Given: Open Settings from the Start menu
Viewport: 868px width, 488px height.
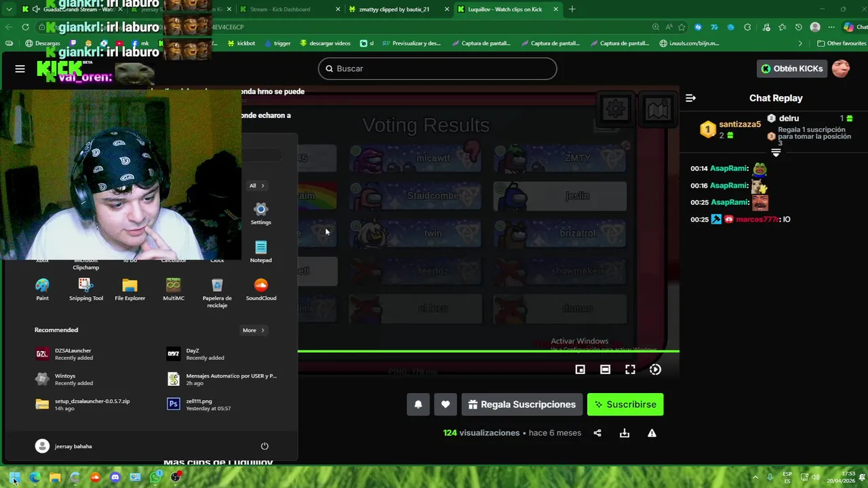Looking at the screenshot, I should coord(260,213).
